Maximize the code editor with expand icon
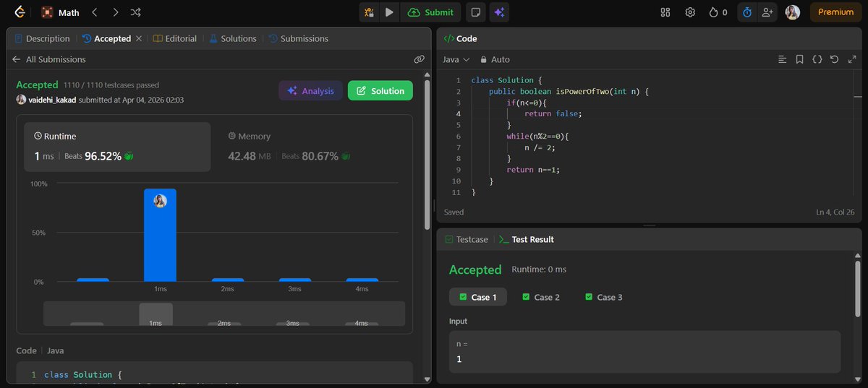This screenshot has height=388, width=868. click(851, 59)
